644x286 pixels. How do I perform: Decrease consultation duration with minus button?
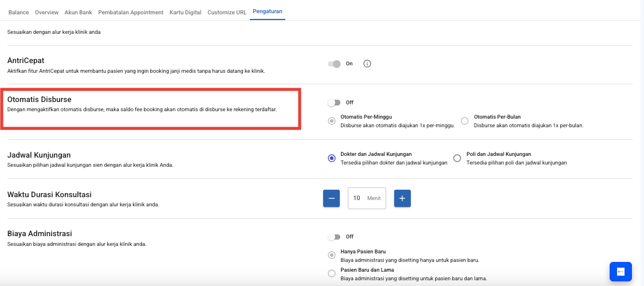(x=332, y=198)
